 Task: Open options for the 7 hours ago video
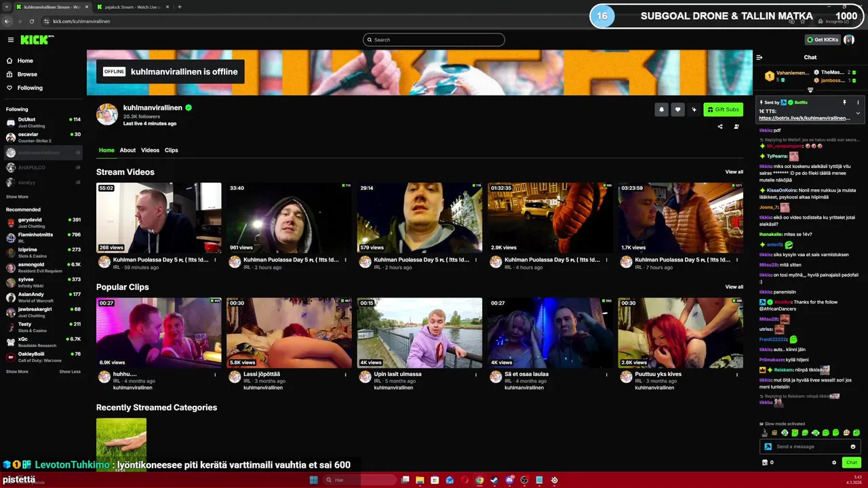click(x=737, y=260)
